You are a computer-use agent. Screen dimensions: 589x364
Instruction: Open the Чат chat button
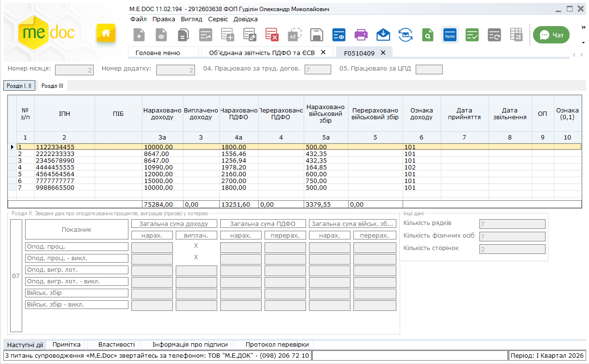(551, 35)
